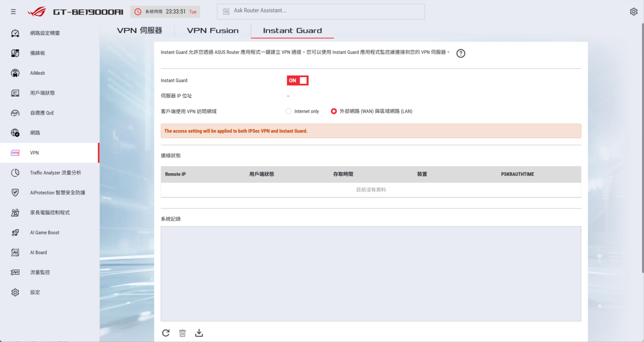Image resolution: width=644 pixels, height=342 pixels.
Task: Refresh the system log
Action: 166,333
